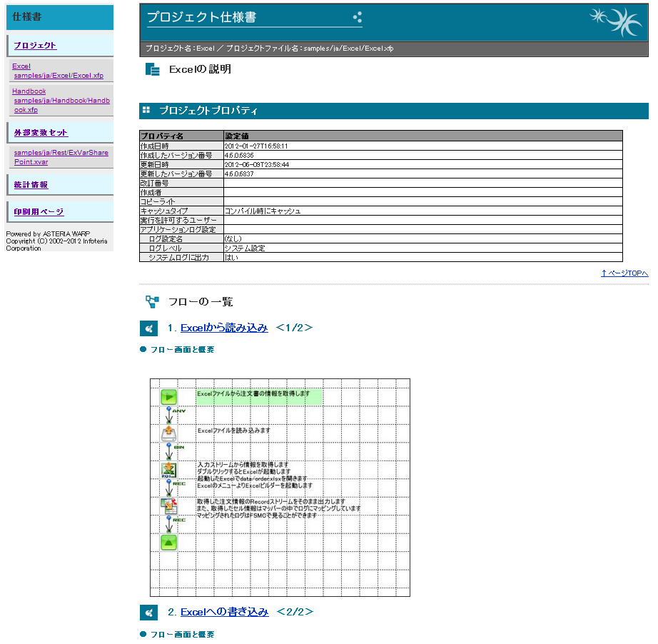Open the 'samples/ja/Rest/ExVarSharePoint.xvar' link
This screenshot has height=644, width=658.
pos(61,158)
